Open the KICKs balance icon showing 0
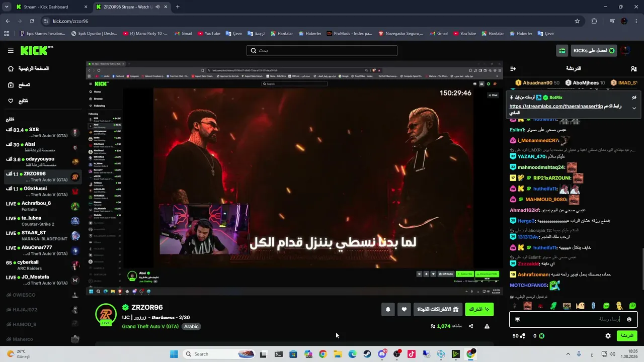This screenshot has width=644, height=362. [x=539, y=336]
